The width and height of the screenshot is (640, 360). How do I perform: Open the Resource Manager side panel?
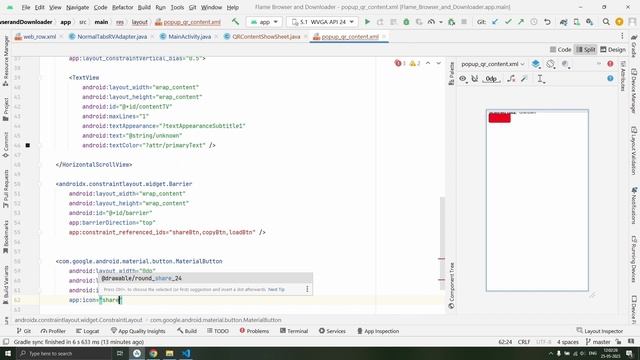click(x=6, y=61)
